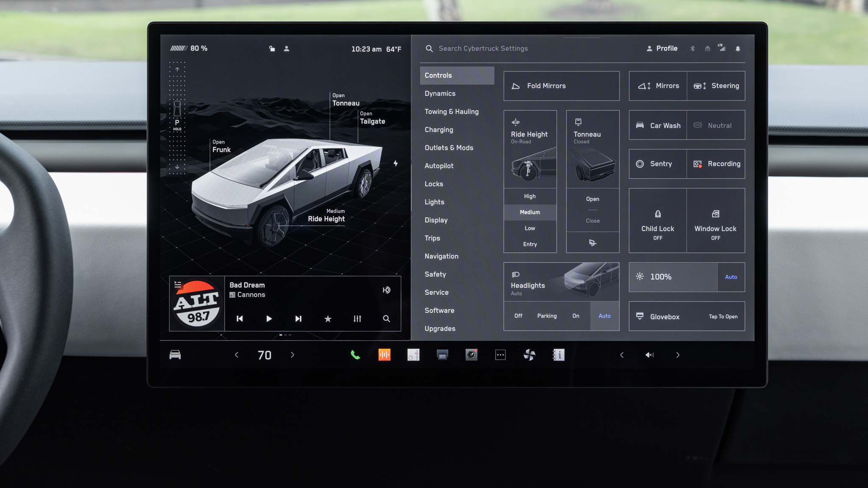Enable Sentry mode
The height and width of the screenshot is (488, 868).
point(657,164)
